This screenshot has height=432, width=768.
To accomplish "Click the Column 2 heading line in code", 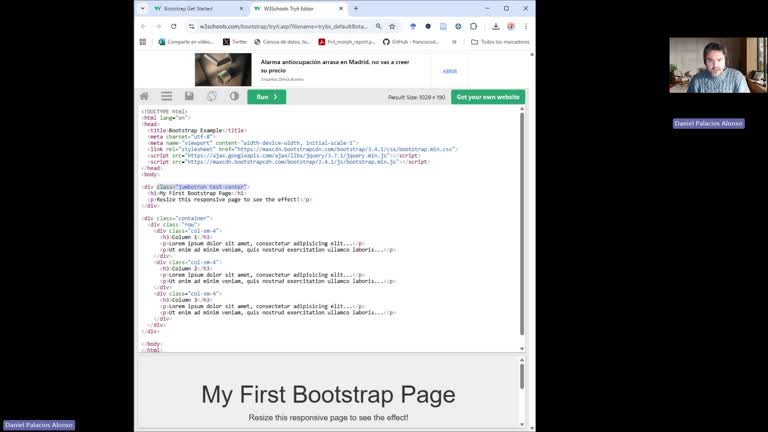I will [x=186, y=268].
